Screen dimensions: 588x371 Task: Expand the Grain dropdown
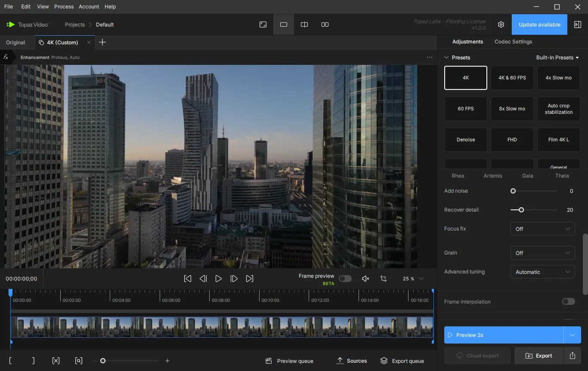542,253
